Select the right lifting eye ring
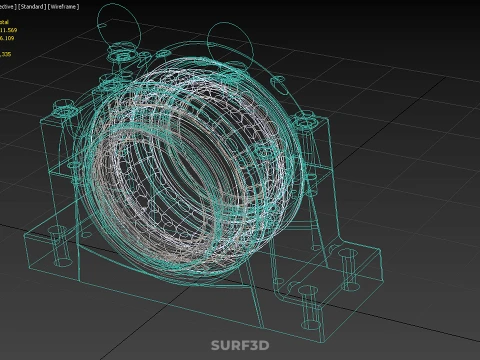 (230, 43)
